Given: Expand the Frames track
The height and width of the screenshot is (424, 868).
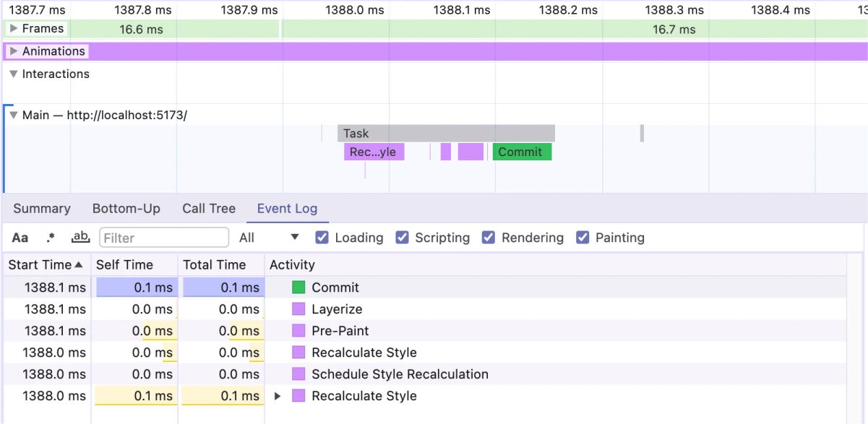Looking at the screenshot, I should point(13,29).
